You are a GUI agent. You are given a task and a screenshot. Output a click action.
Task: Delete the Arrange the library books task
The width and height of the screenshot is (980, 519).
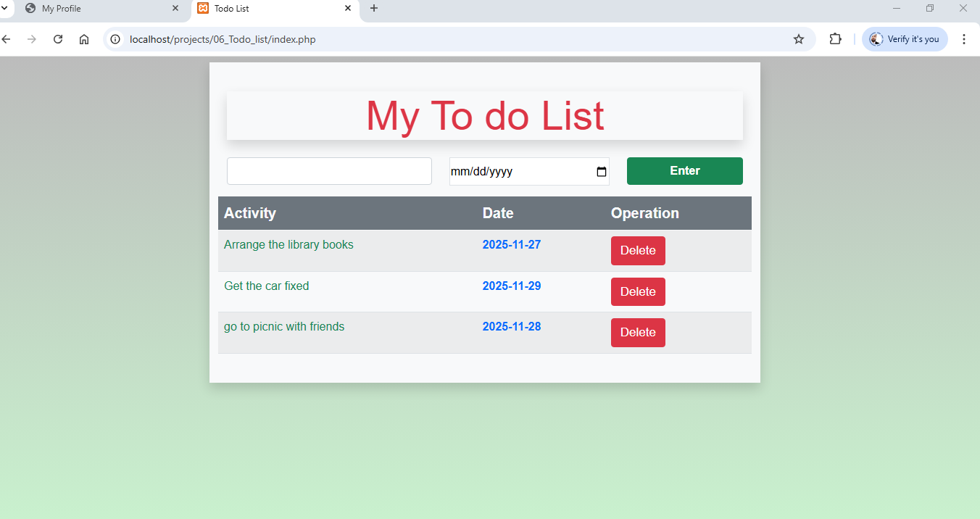point(637,251)
